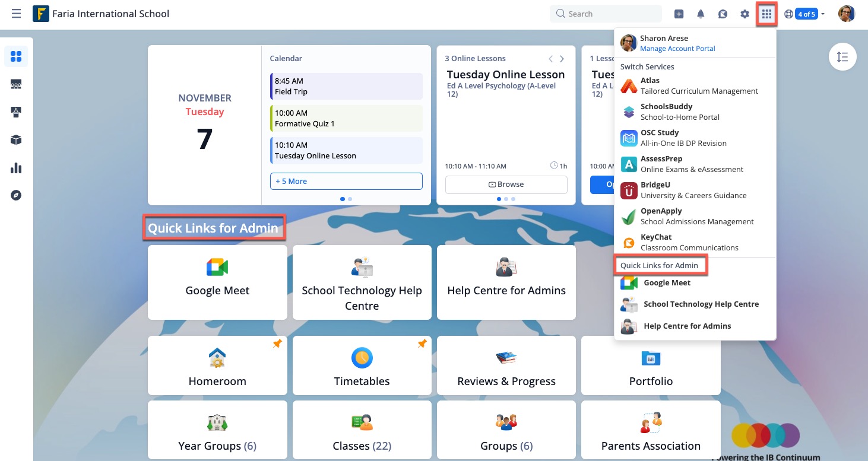
Task: Open the Help Centre for Admins tile
Action: click(506, 282)
